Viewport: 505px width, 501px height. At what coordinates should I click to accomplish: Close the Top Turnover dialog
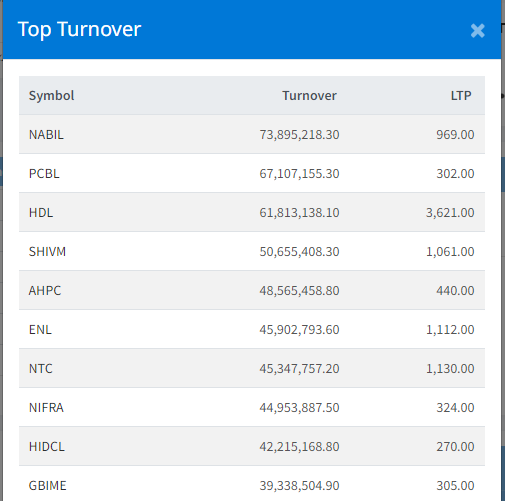tap(477, 31)
